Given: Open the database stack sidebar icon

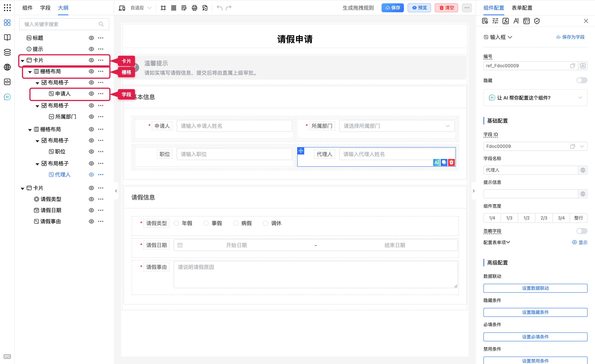Looking at the screenshot, I should (x=7, y=52).
